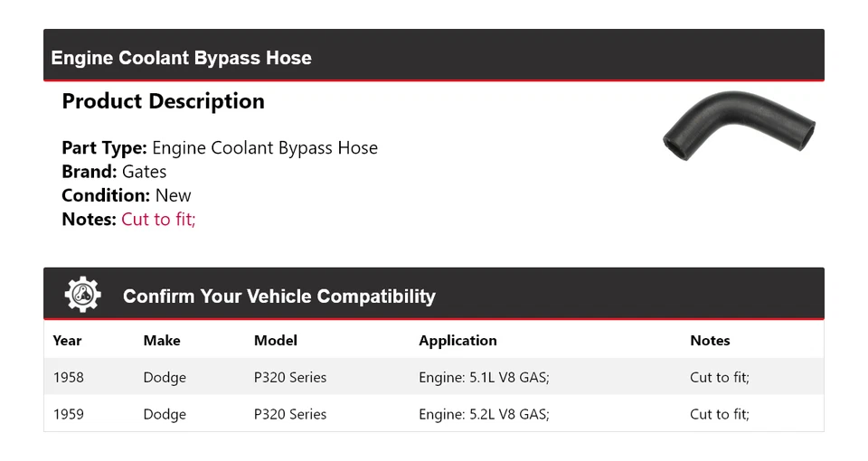This screenshot has height=461, width=868.
Task: Click the 5.2L V8 GAS engine cell
Action: coord(484,414)
